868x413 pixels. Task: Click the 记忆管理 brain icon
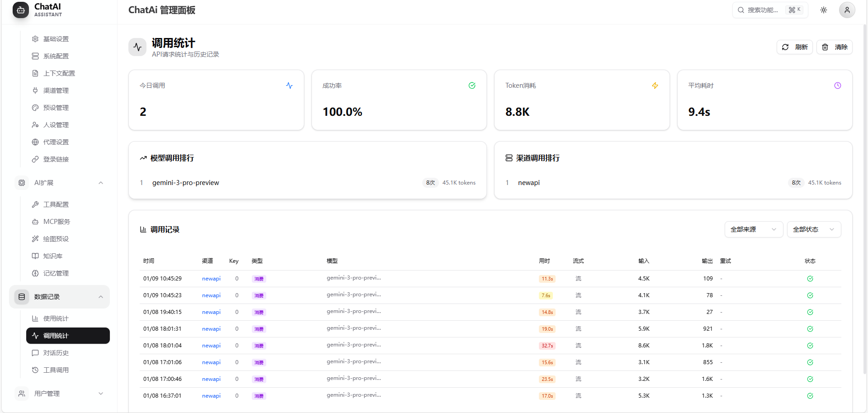click(x=35, y=273)
